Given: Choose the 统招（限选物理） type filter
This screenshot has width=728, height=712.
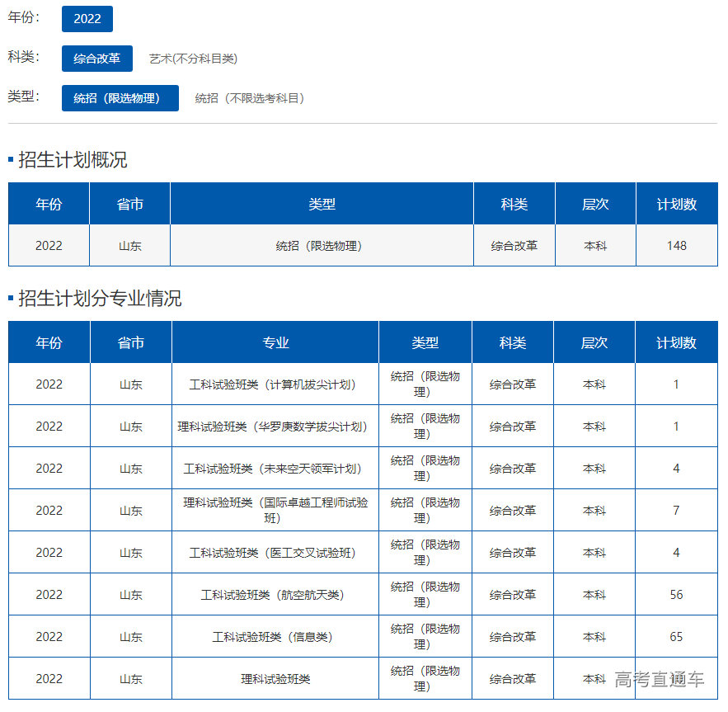Looking at the screenshot, I should (x=120, y=98).
